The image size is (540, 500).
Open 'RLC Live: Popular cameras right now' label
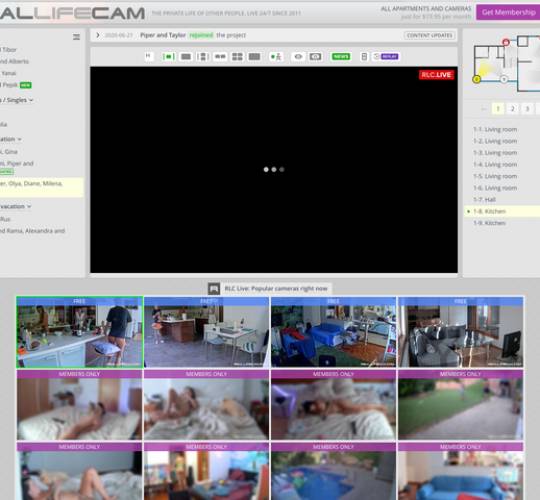(x=276, y=288)
